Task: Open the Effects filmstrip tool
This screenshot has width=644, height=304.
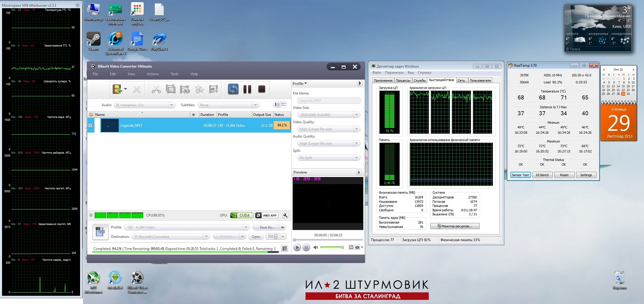Action: (x=171, y=89)
